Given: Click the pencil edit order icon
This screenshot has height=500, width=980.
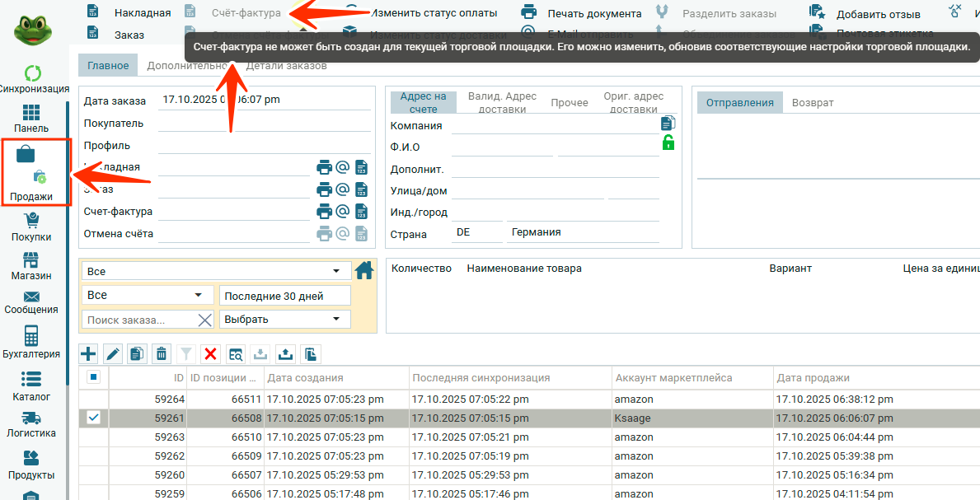Looking at the screenshot, I should pyautogui.click(x=113, y=354).
